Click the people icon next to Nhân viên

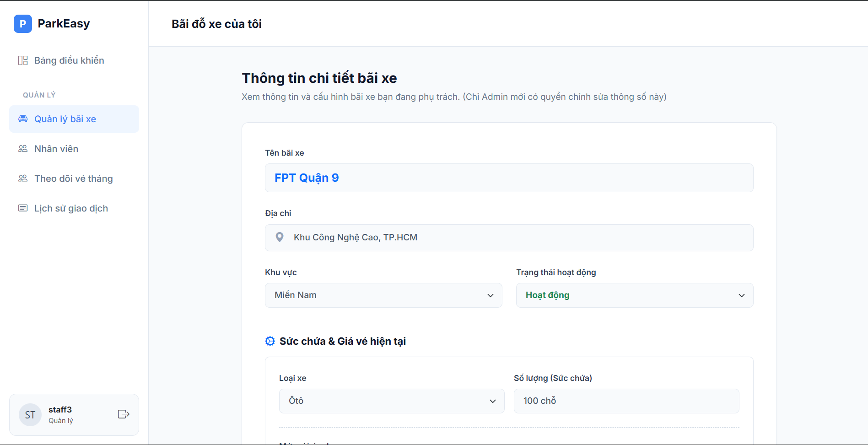(23, 149)
